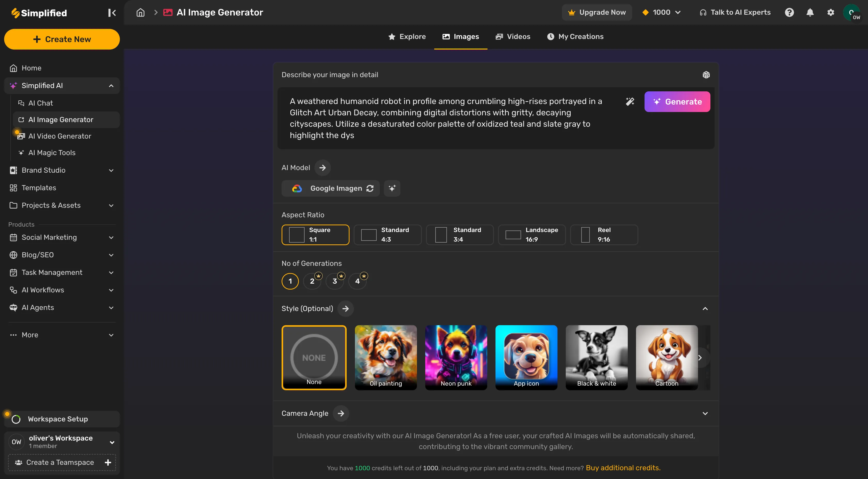Screen dimensions: 868x479
Task: Randomize the prompt with the dice icon
Action: [x=706, y=74]
